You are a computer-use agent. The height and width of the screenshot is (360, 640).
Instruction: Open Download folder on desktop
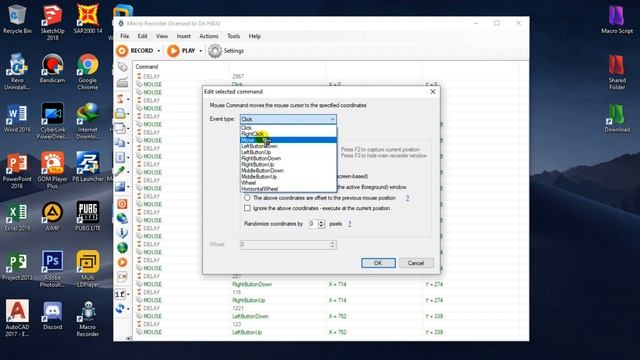(x=617, y=118)
